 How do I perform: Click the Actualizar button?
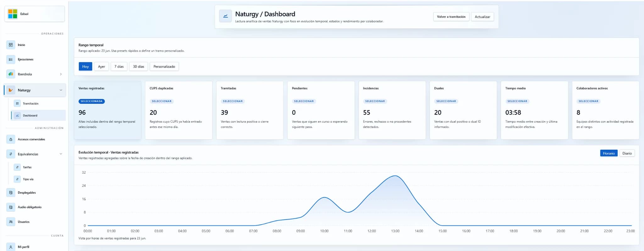coord(482,17)
